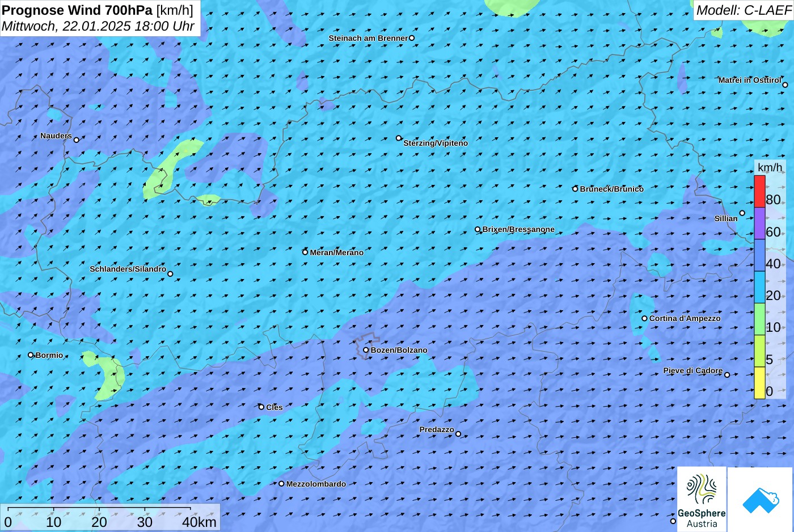The height and width of the screenshot is (532, 794).
Task: Click the blue cloud arrow logo
Action: [x=761, y=500]
